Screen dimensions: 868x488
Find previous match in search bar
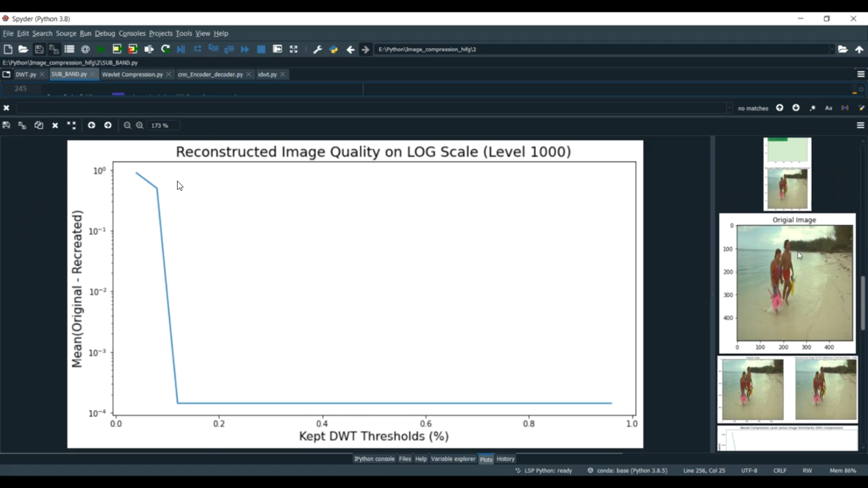780,108
